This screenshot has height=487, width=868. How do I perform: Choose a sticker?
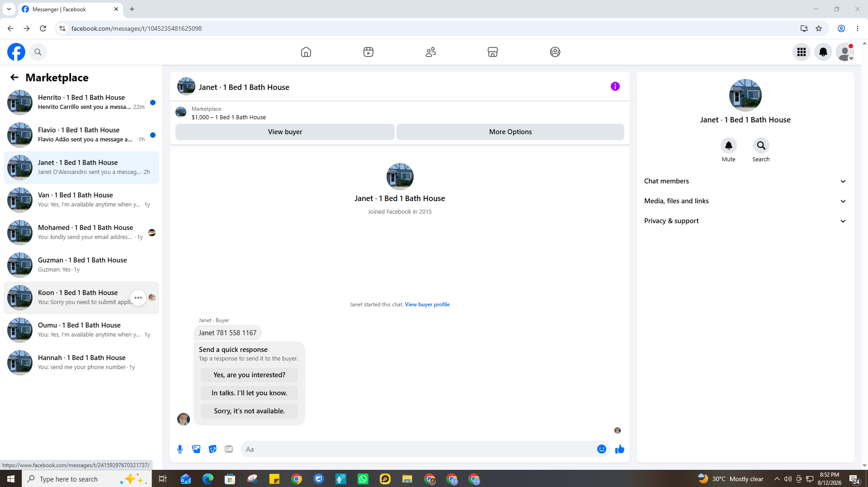click(x=212, y=449)
